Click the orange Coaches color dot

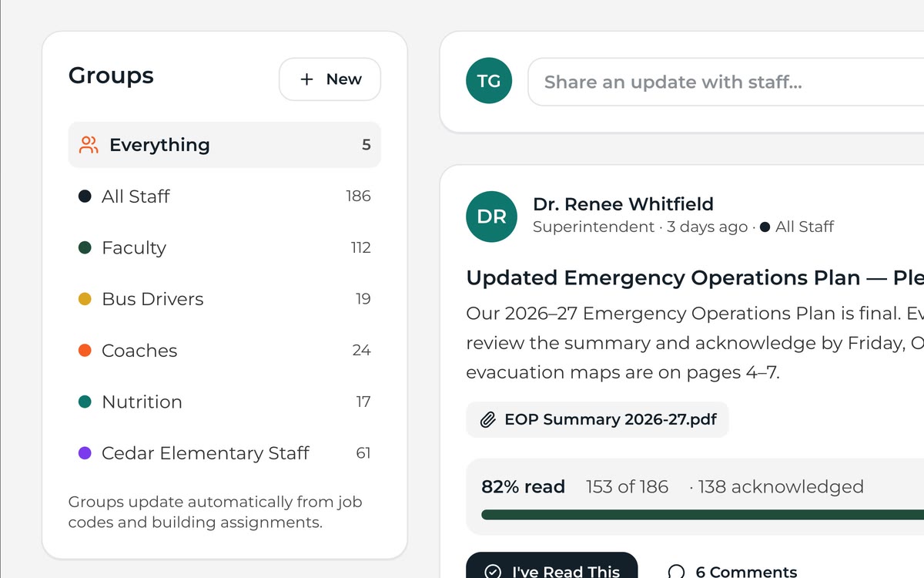[85, 351]
